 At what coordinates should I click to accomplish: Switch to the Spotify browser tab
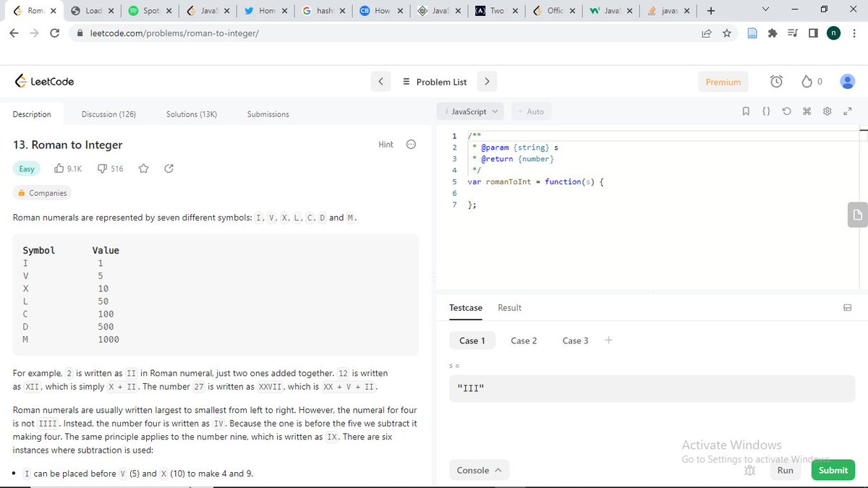tap(150, 11)
